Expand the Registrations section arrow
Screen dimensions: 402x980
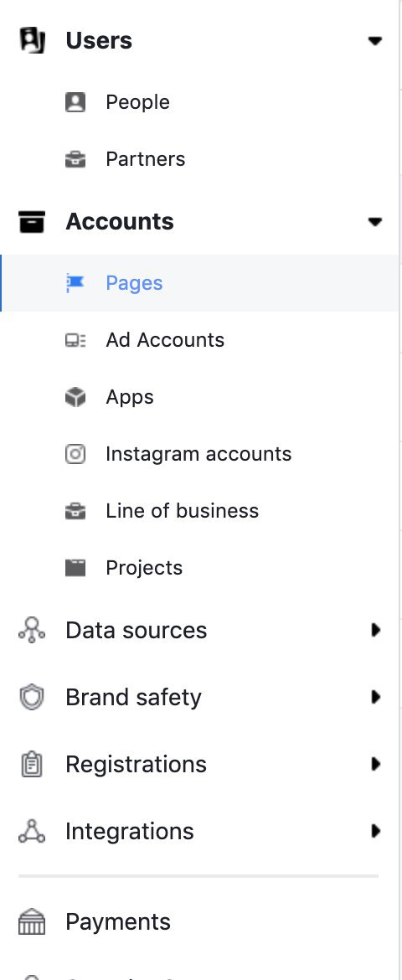[376, 764]
